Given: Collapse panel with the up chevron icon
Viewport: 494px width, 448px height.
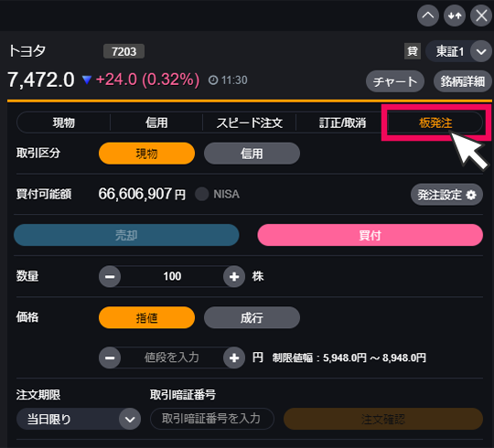Looking at the screenshot, I should (428, 16).
